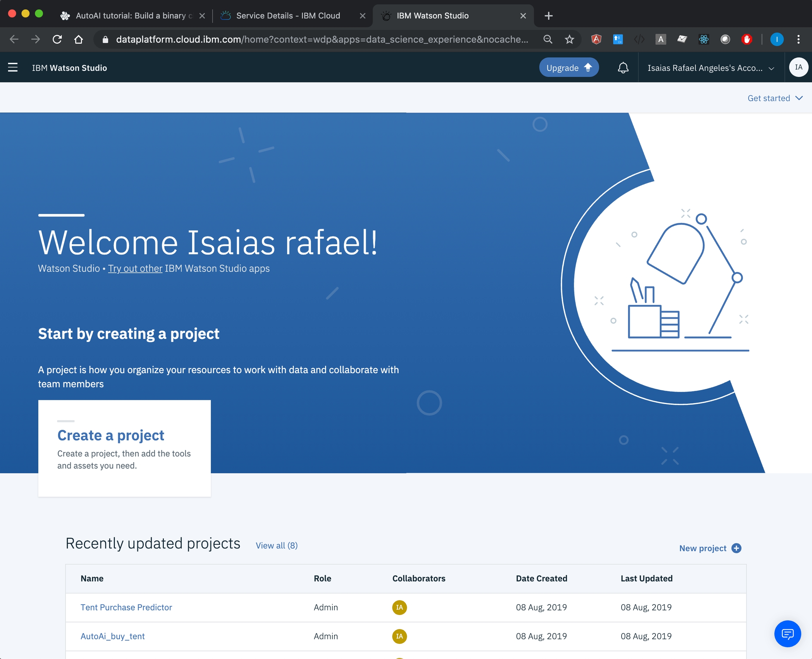Bookmark this page with star icon
Screen dimensions: 812x659
[569, 39]
